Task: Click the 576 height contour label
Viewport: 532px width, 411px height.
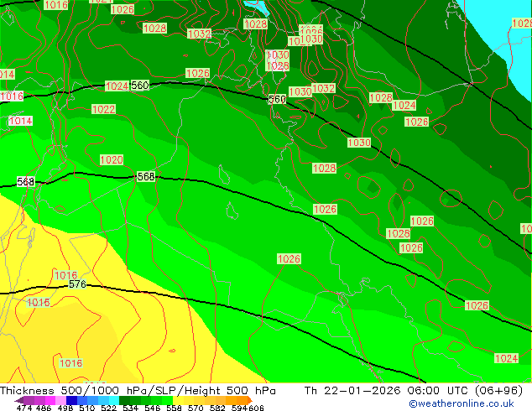Action: point(77,284)
